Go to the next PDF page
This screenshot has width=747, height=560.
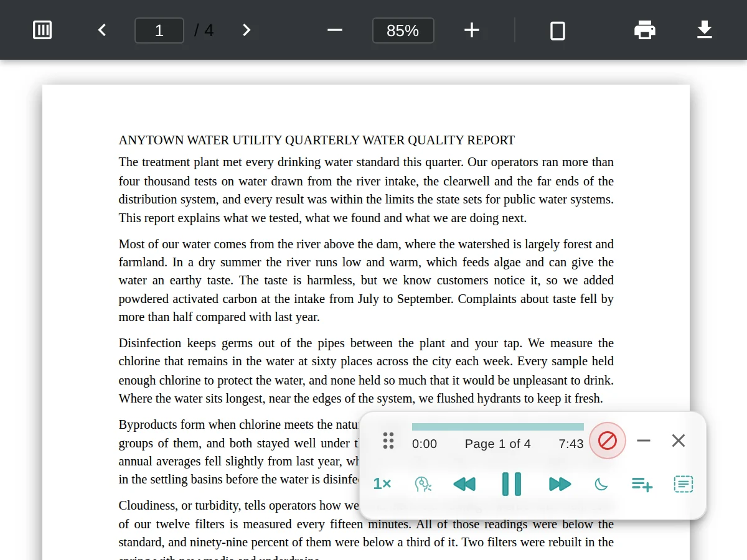(x=247, y=30)
